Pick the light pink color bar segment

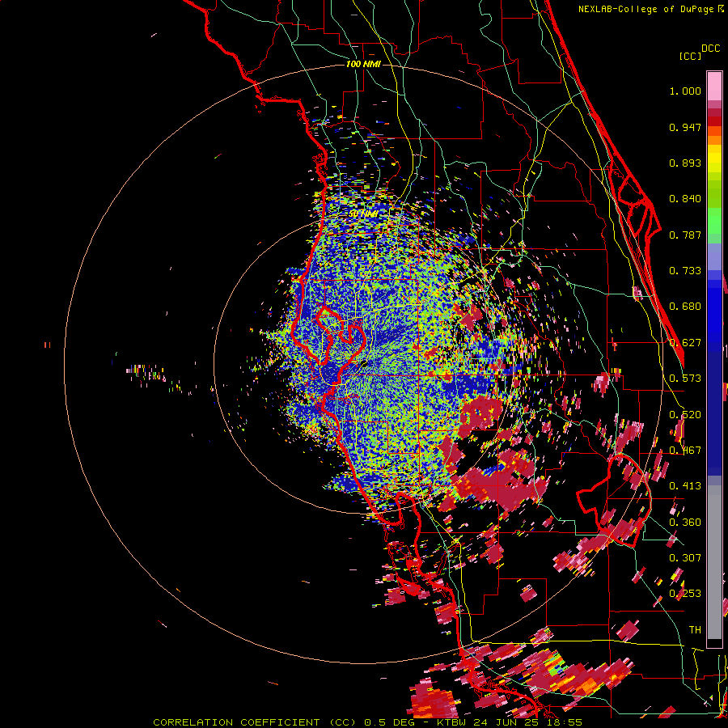click(x=714, y=86)
